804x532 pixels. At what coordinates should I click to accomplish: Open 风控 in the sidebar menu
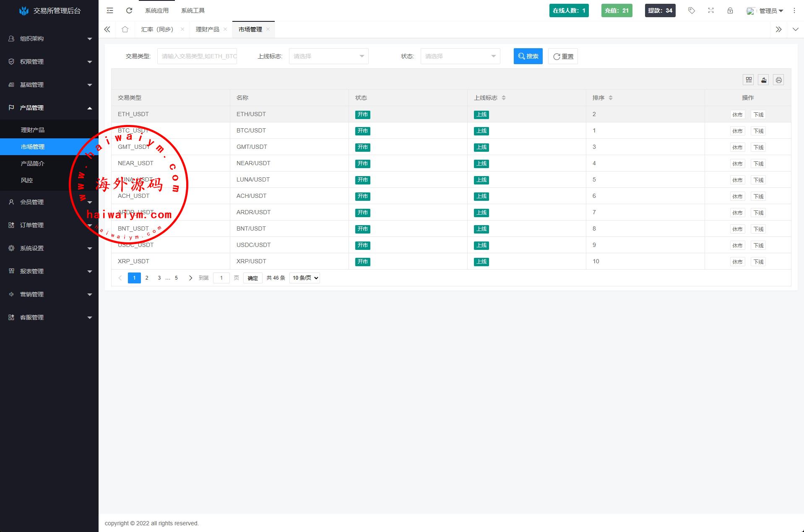pos(27,180)
